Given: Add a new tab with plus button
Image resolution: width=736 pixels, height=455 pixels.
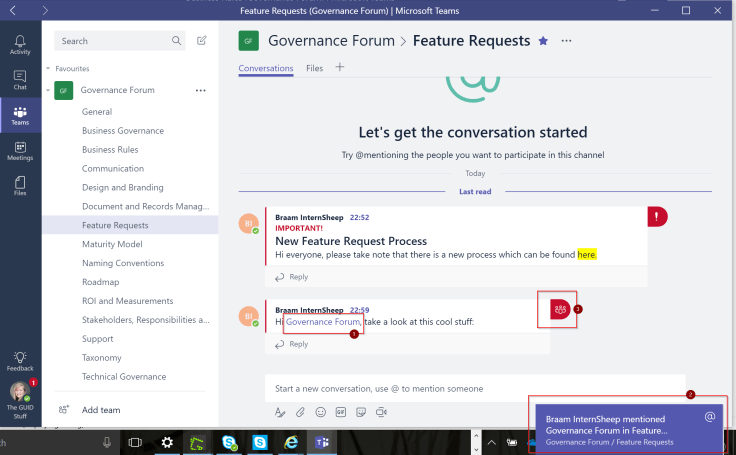Looking at the screenshot, I should point(339,67).
